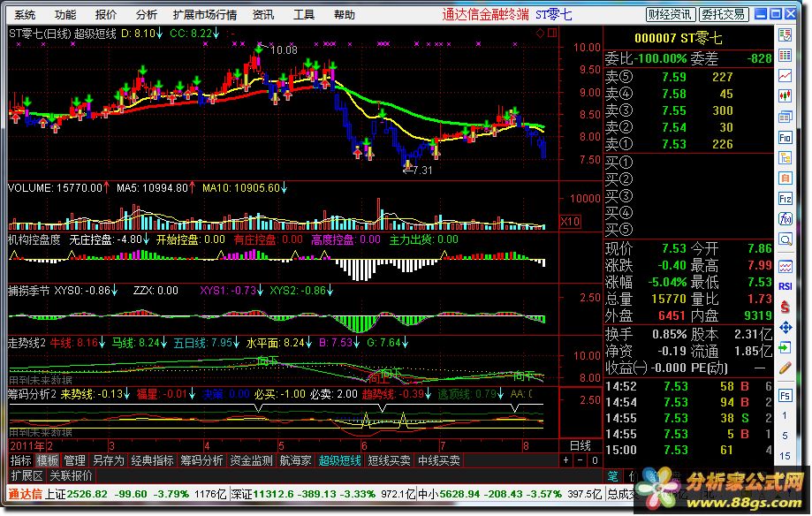Click the magnifier search icon
This screenshot has height=516, width=812.
[x=785, y=239]
